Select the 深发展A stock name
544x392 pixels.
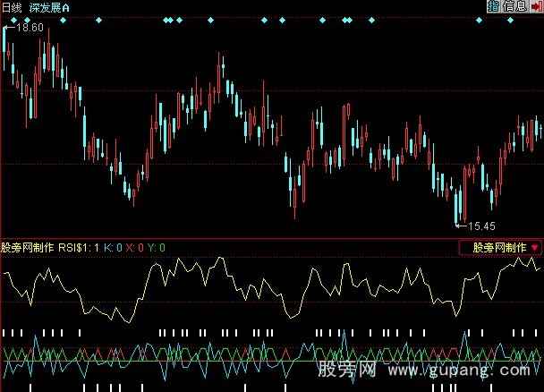(49, 8)
